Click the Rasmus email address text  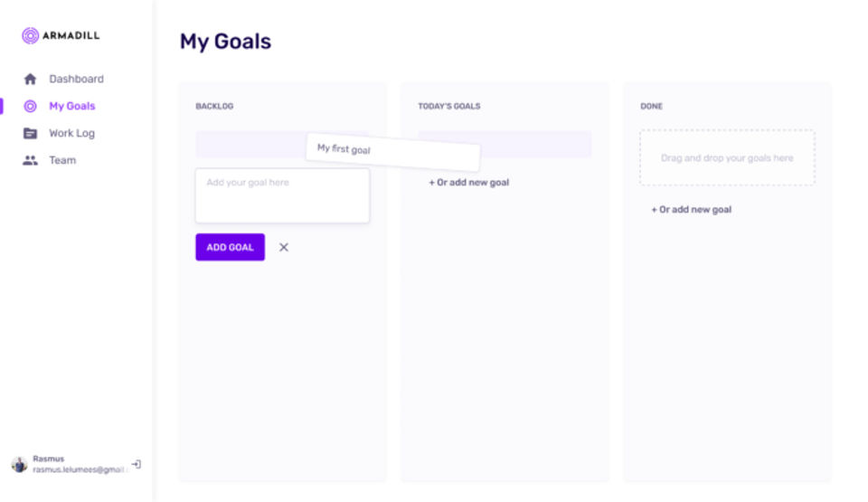click(78, 469)
